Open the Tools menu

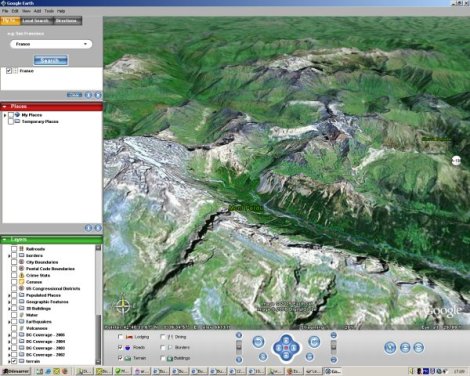click(49, 11)
